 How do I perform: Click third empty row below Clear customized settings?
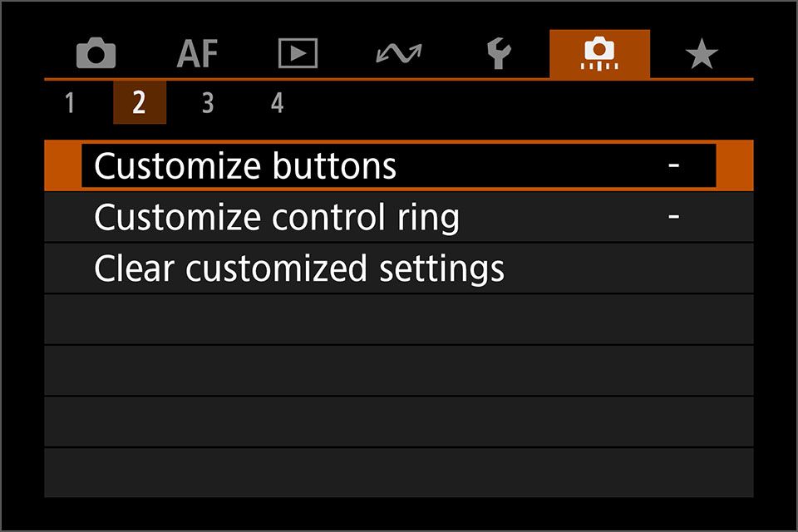tap(399, 422)
